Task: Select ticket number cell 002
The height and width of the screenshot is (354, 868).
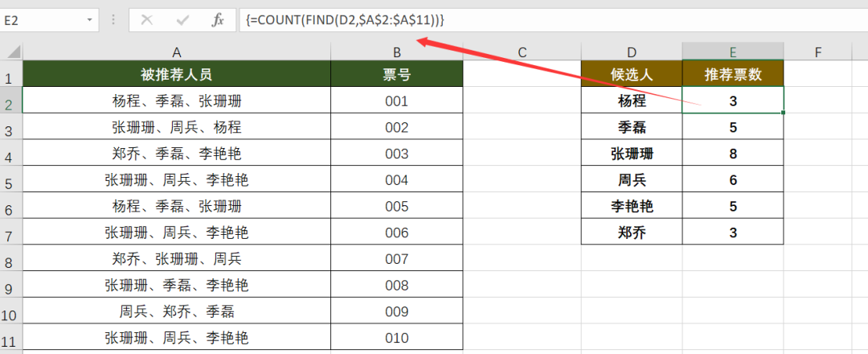Action: click(x=397, y=127)
